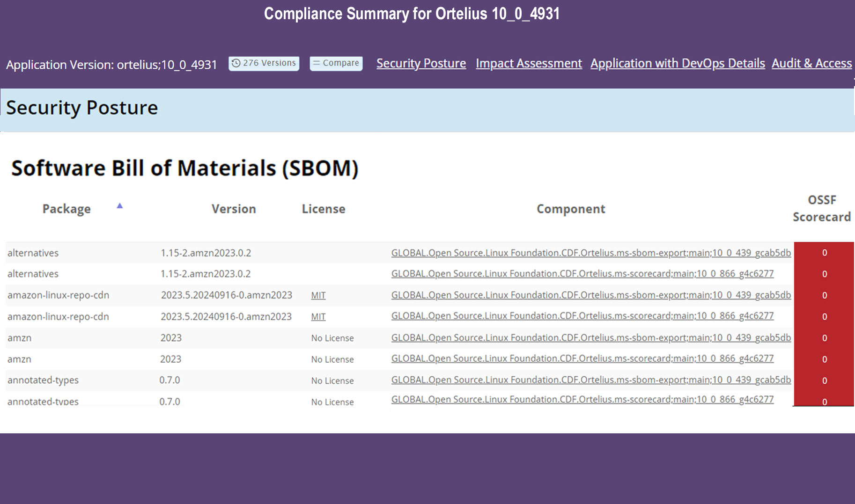The height and width of the screenshot is (504, 855).
Task: Open the Compare tool
Action: (x=336, y=63)
